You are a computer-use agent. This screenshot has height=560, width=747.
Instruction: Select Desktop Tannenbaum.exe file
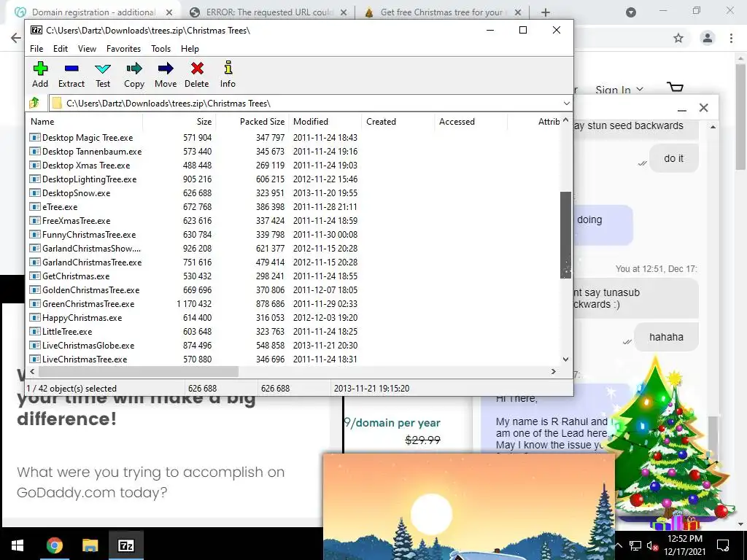click(x=92, y=152)
